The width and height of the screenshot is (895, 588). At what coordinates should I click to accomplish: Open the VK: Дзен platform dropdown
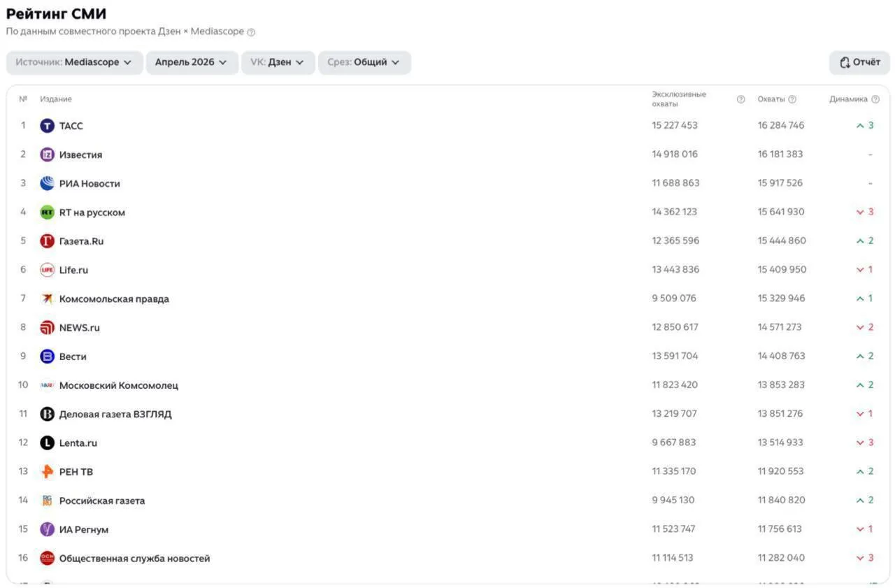tap(278, 62)
